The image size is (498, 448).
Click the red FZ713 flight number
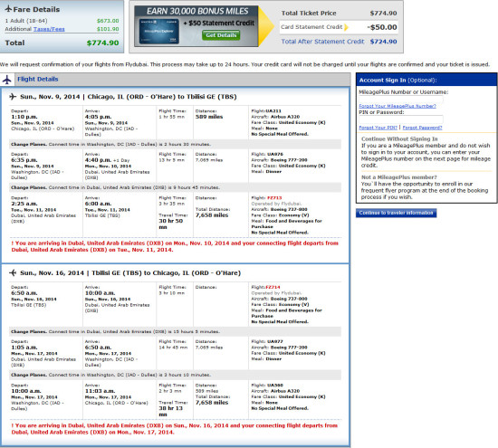(274, 198)
